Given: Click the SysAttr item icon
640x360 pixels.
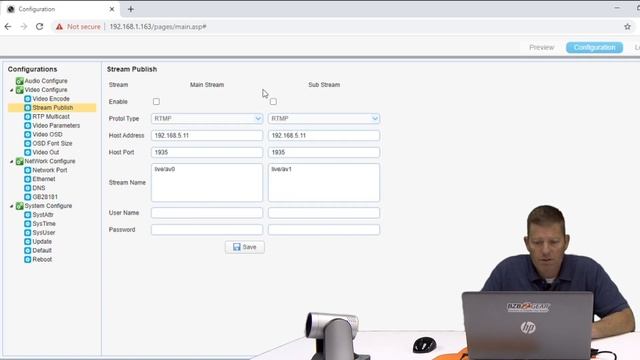Looking at the screenshot, I should [27, 215].
